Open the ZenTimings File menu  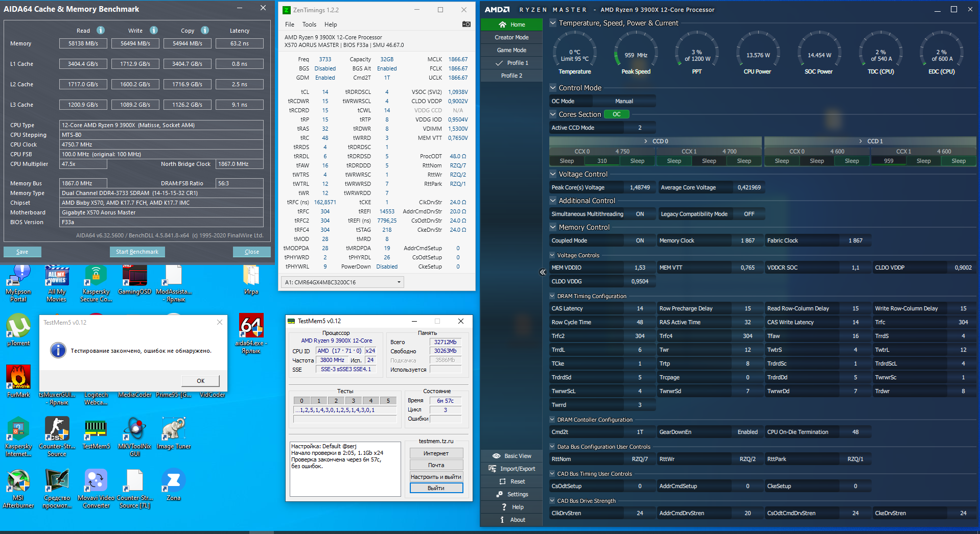(x=290, y=24)
